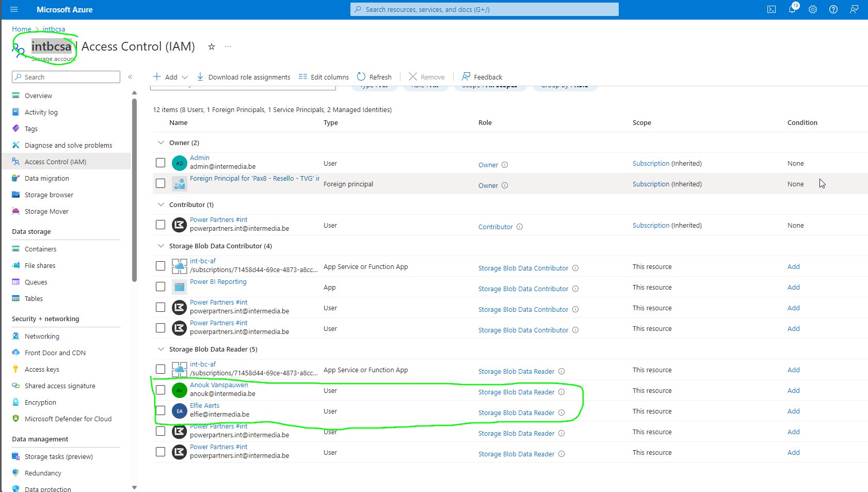
Task: Go to Home breadcrumb
Action: click(x=21, y=29)
